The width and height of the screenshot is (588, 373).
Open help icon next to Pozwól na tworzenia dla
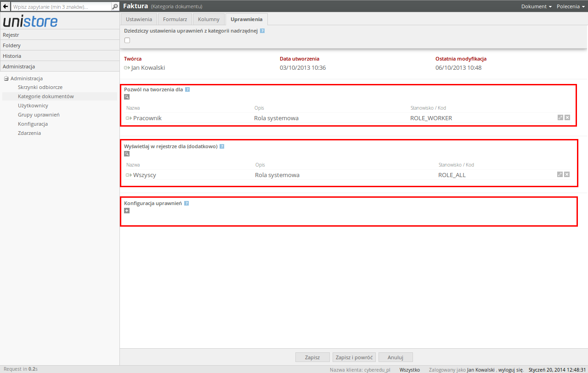click(x=187, y=89)
